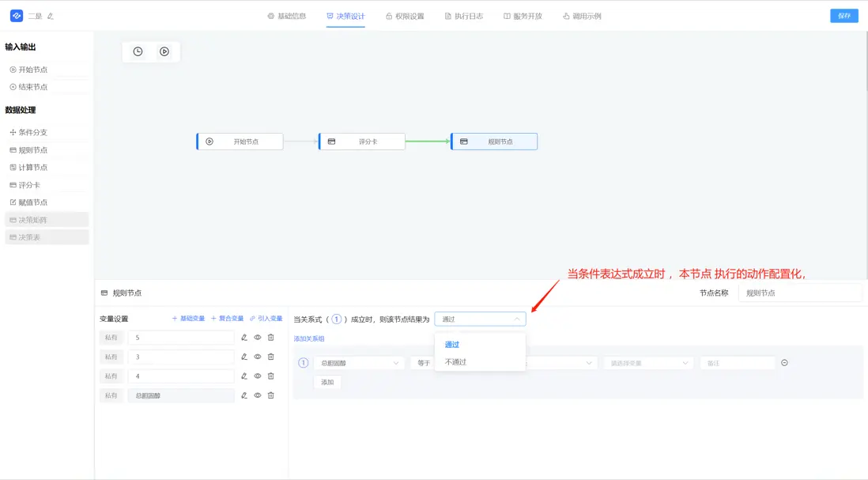Choose 通过 from the dropdown list
The width and height of the screenshot is (868, 480).
pyautogui.click(x=480, y=344)
